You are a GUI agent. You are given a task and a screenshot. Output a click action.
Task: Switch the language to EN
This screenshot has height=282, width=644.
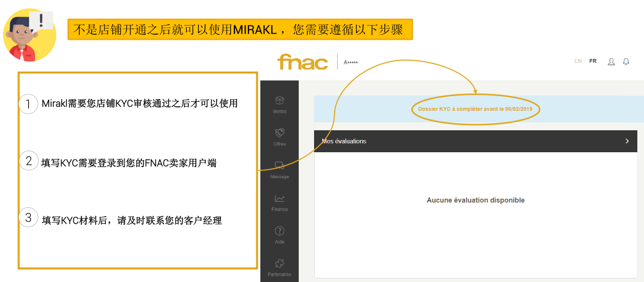point(578,61)
